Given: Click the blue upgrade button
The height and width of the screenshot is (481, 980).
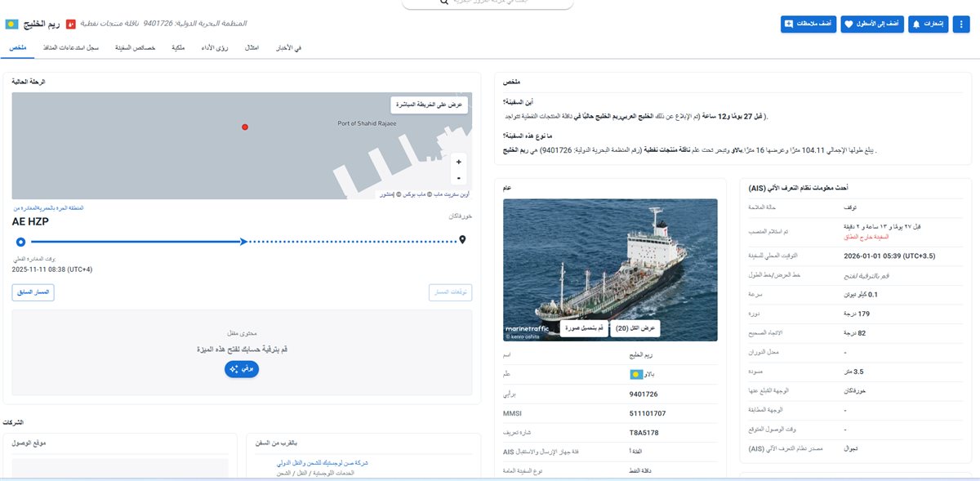Looking at the screenshot, I should click(242, 369).
